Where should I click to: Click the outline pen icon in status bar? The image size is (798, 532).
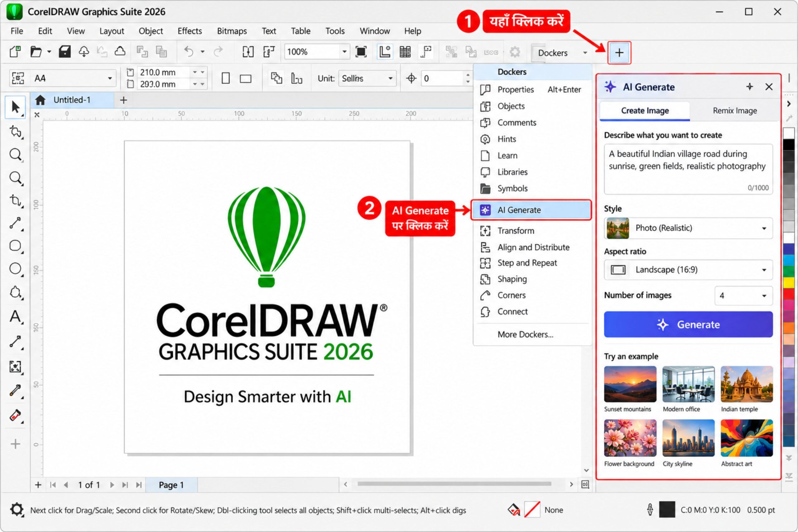[650, 510]
